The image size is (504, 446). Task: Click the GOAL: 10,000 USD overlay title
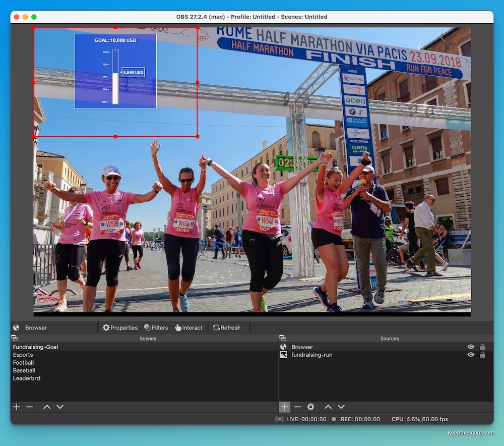click(x=115, y=40)
